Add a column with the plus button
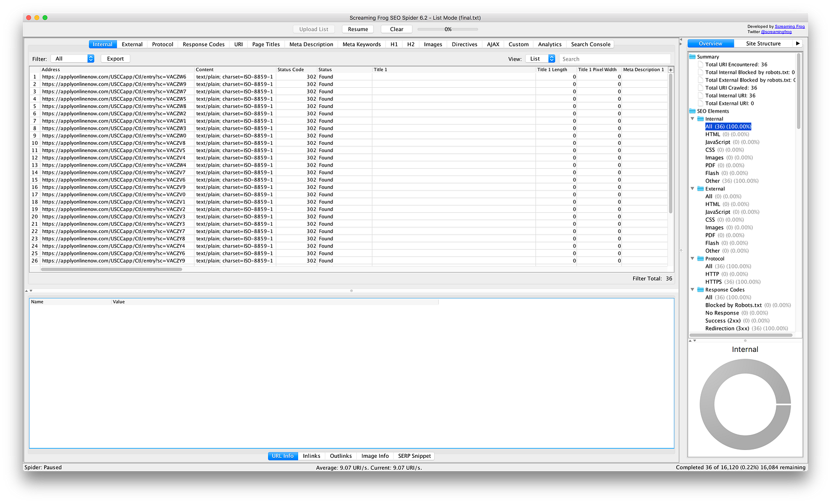Image resolution: width=831 pixels, height=504 pixels. [671, 70]
